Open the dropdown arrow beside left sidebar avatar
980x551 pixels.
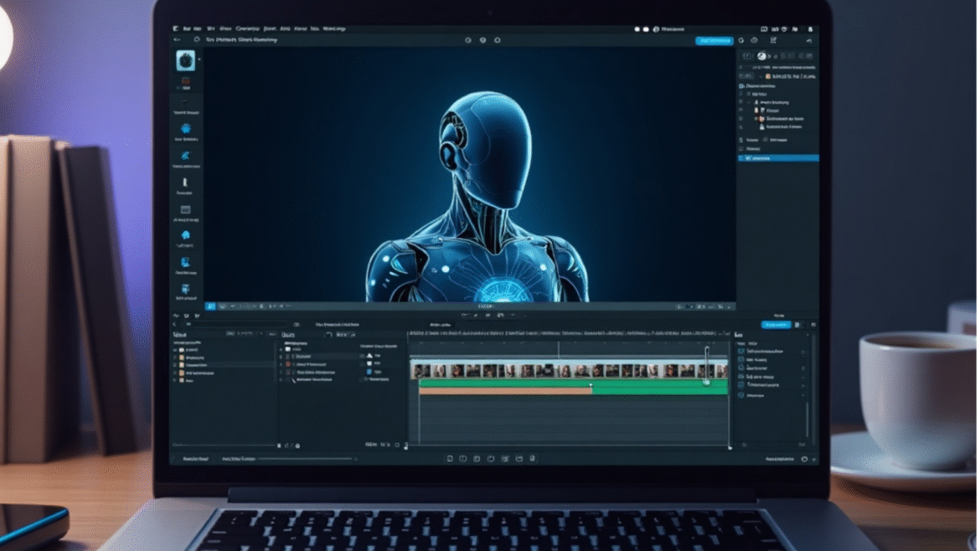coord(199,60)
